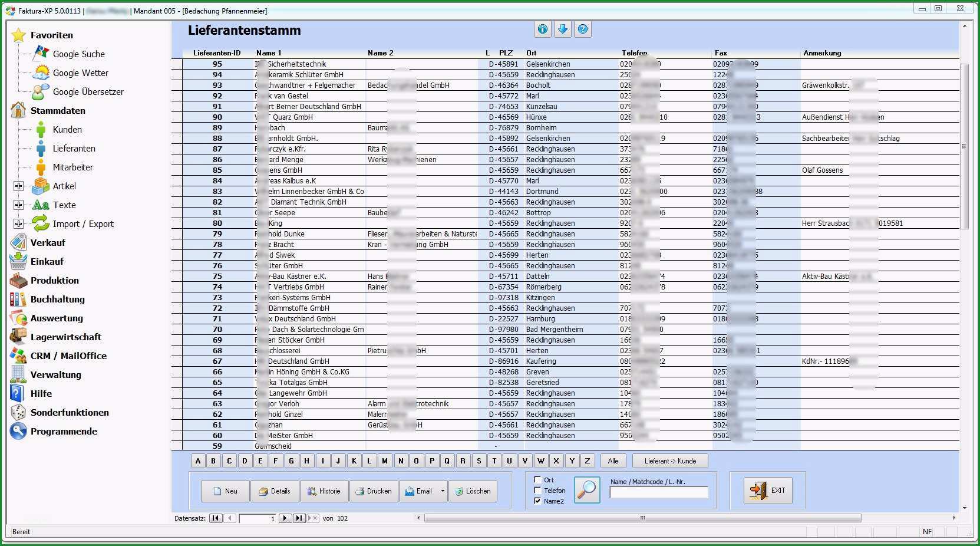Filter suppliers by letter Z
Screen dimensions: 980x546
point(588,461)
